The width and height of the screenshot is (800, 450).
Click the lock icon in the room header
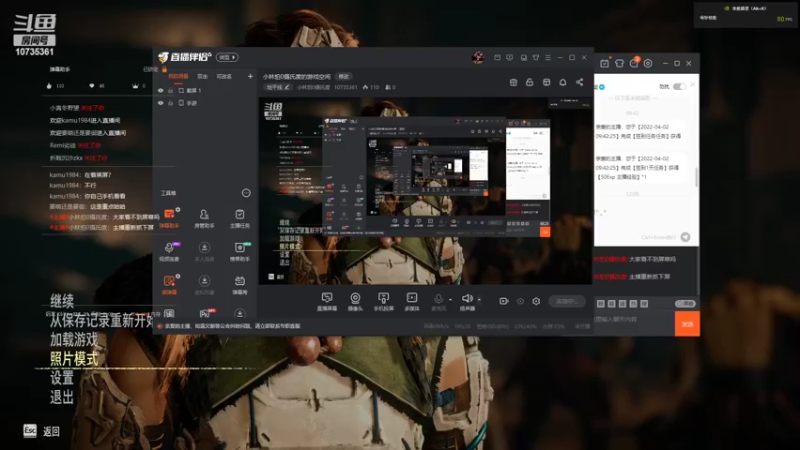(x=530, y=82)
